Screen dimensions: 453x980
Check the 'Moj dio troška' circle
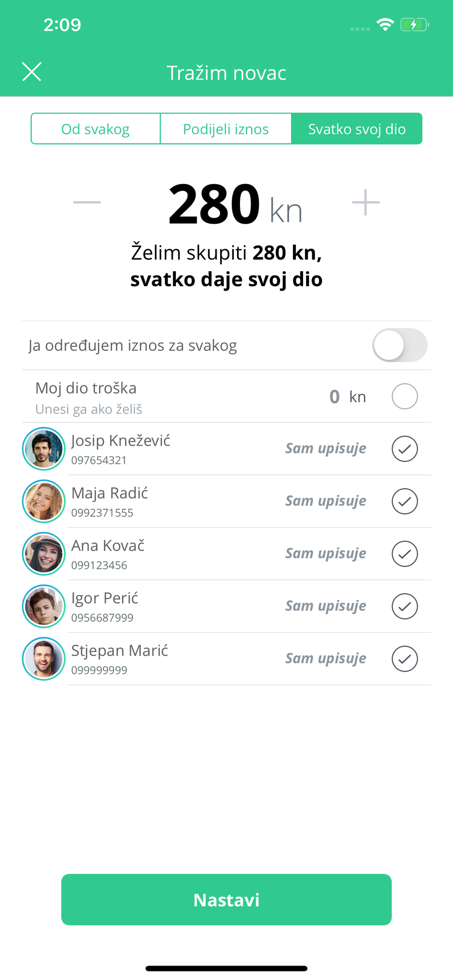(x=404, y=397)
